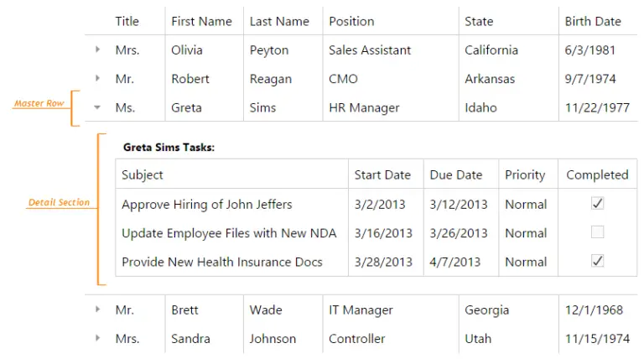The width and height of the screenshot is (644, 359).
Task: Click the Subject column header
Action: click(x=143, y=174)
